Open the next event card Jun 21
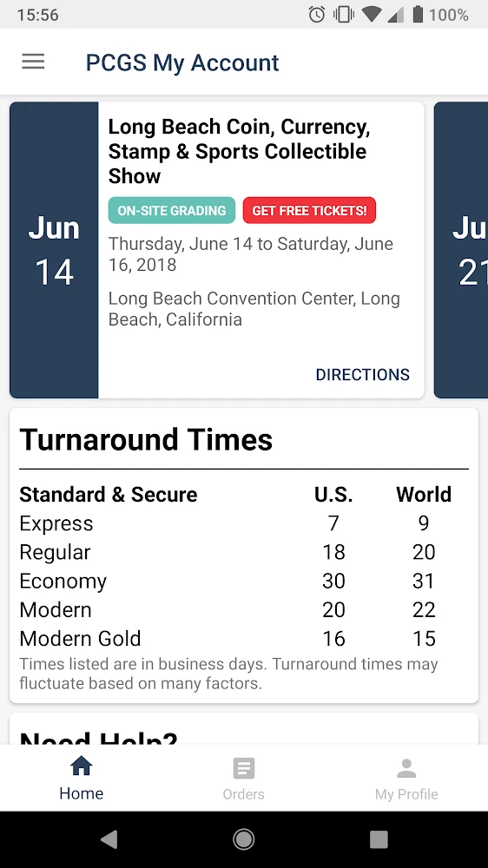This screenshot has width=488, height=868. [461, 250]
